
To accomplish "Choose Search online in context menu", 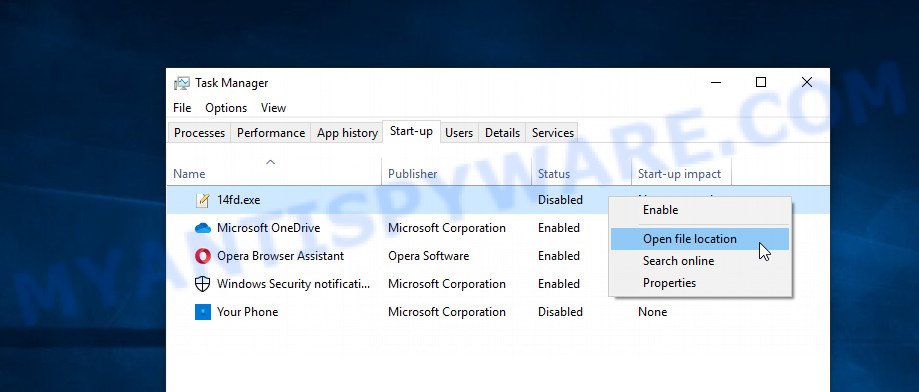I will [x=700, y=261].
